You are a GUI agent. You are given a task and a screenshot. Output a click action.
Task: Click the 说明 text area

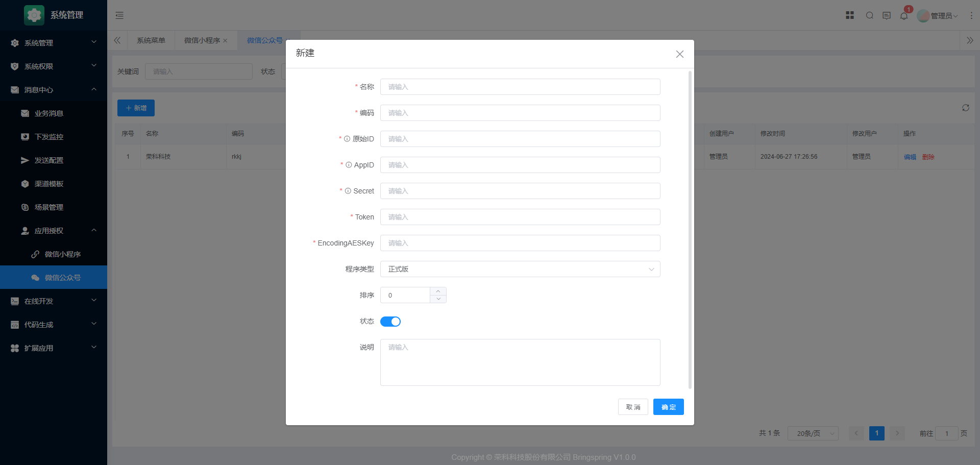click(520, 362)
